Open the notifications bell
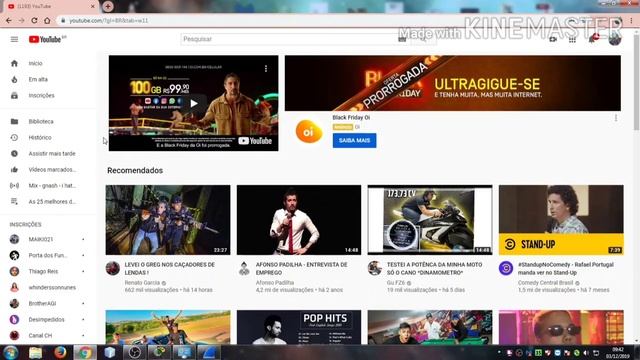Image resolution: width=640 pixels, height=360 pixels. [x=592, y=39]
